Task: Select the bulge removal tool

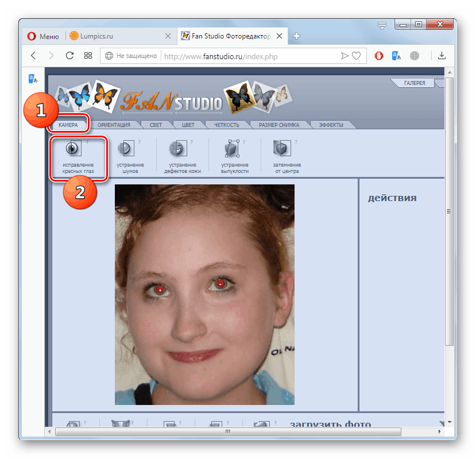Action: [234, 157]
